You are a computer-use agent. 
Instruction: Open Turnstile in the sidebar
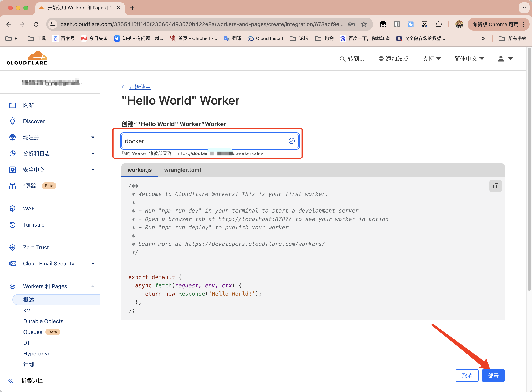click(33, 225)
